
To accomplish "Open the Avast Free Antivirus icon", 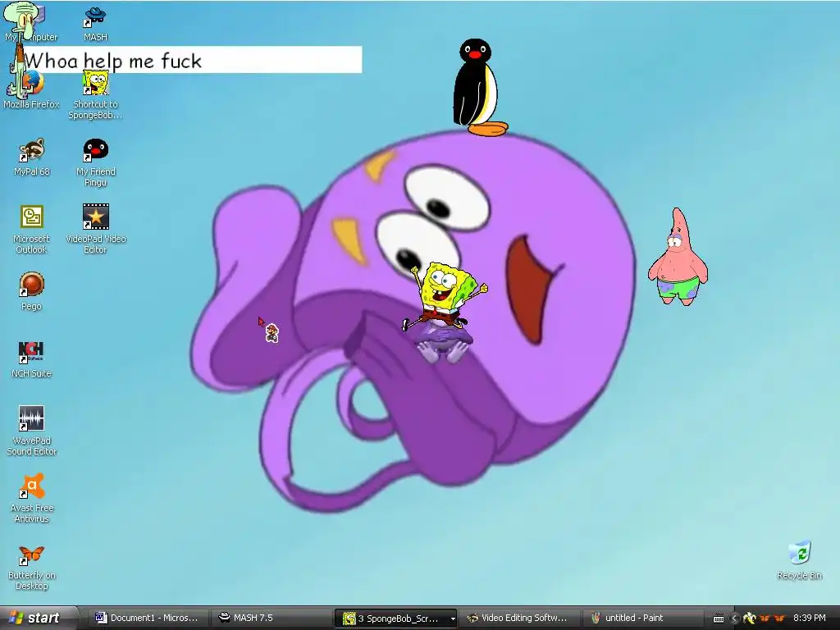I will (32, 498).
